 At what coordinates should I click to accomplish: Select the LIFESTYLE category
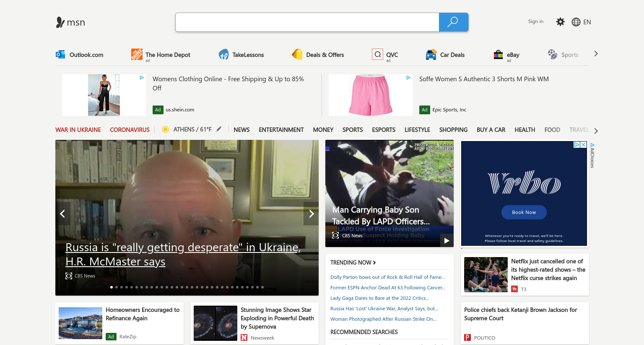[x=417, y=130]
